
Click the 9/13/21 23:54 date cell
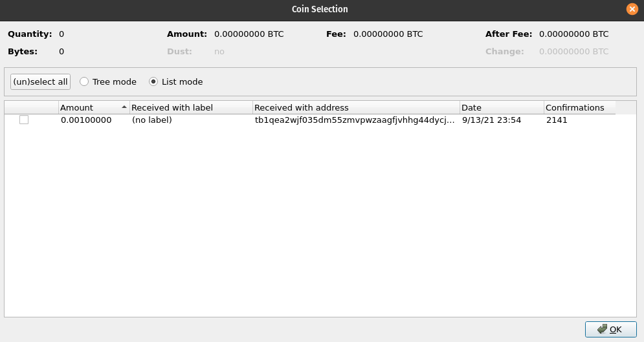491,120
